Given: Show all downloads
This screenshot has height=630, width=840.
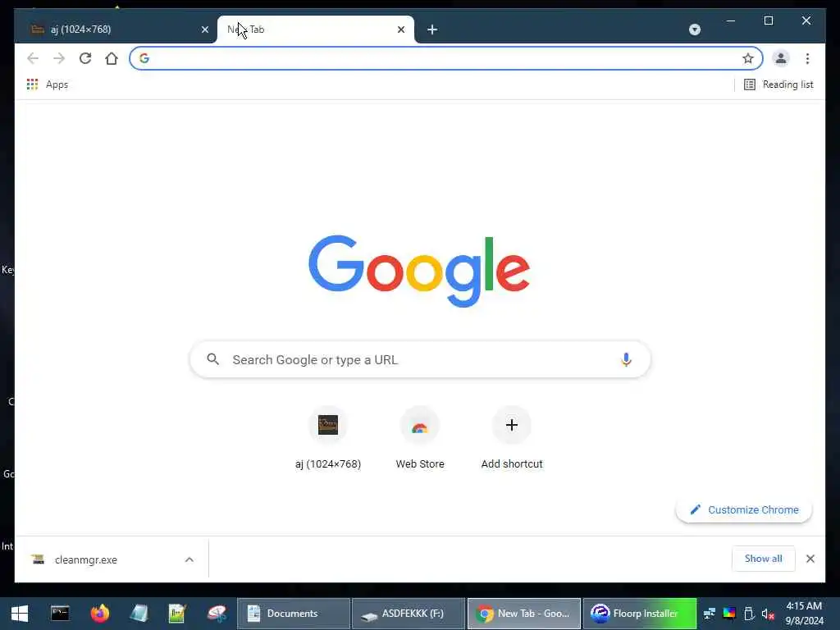Looking at the screenshot, I should (763, 559).
